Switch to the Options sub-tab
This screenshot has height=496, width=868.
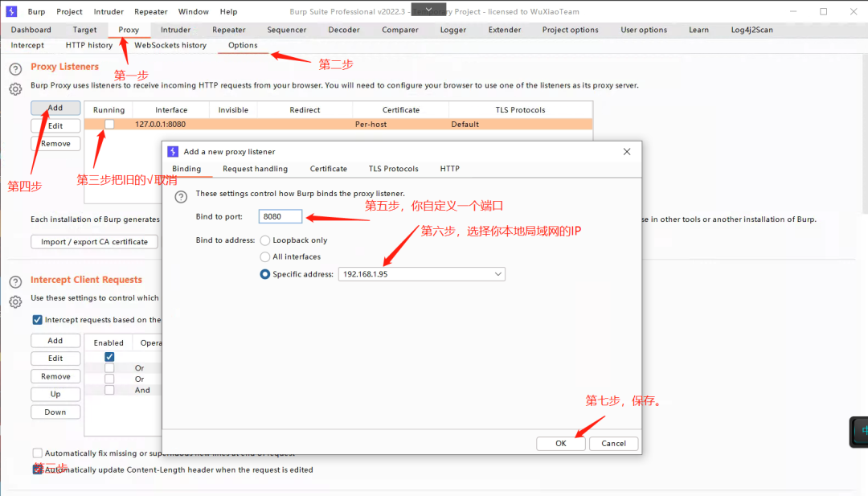tap(243, 45)
